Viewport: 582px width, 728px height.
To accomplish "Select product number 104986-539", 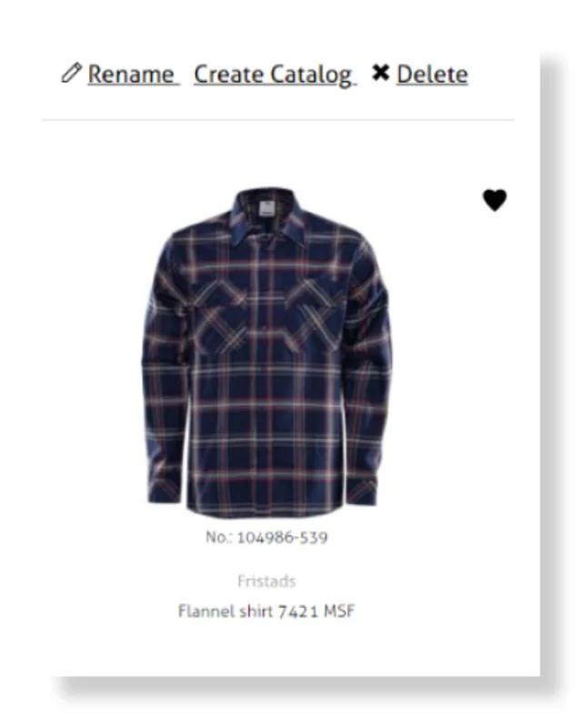I will tap(266, 537).
